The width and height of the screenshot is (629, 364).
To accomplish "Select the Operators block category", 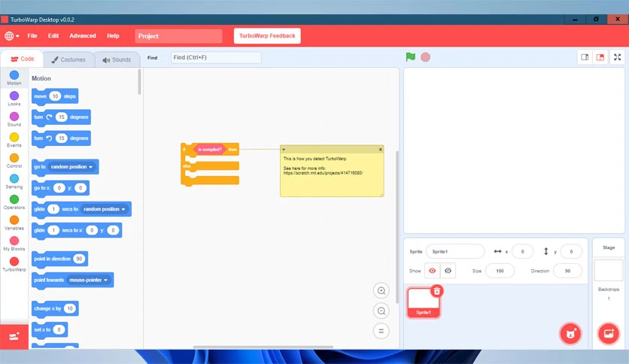I will pyautogui.click(x=14, y=202).
